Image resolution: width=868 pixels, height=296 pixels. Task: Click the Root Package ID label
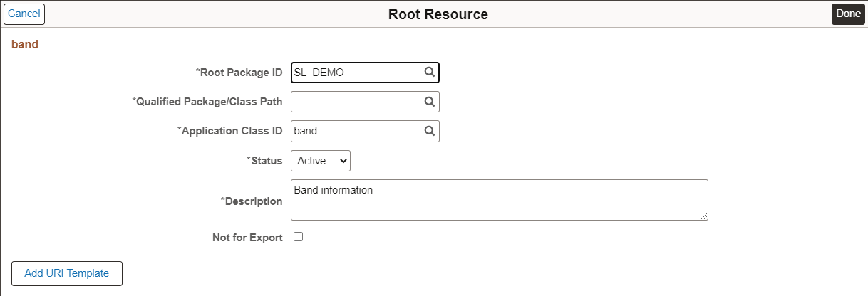click(240, 73)
